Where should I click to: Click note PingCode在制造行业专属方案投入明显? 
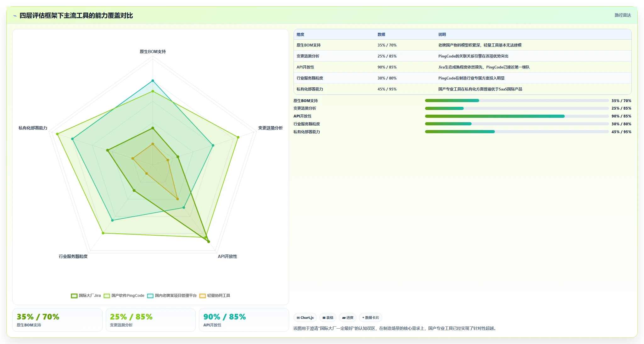(471, 78)
